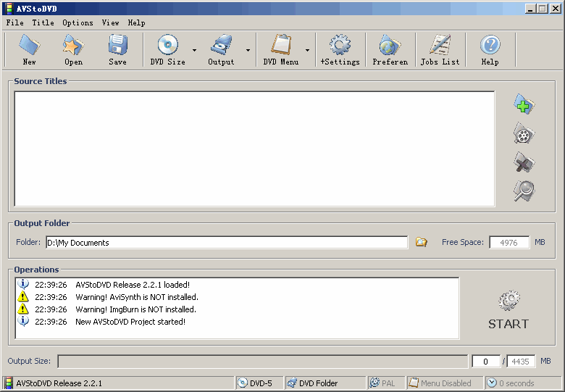Click the DVD Size disc icon
The height and width of the screenshot is (392, 565).
tap(167, 45)
